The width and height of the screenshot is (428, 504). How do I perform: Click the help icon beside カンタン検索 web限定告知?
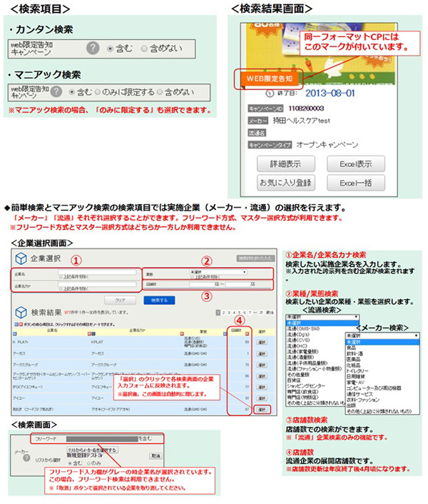[x=93, y=49]
